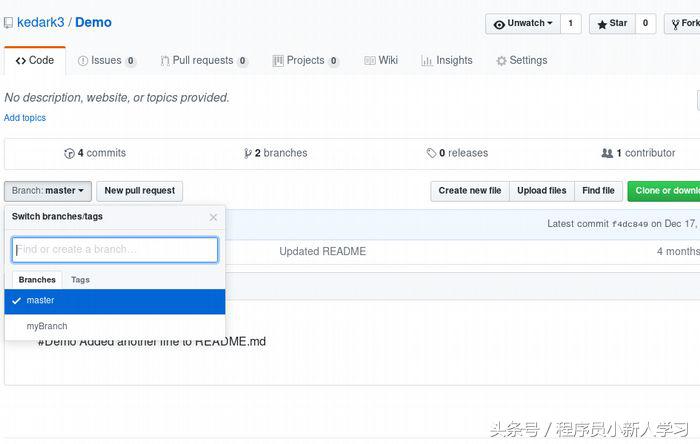Open the Updated README commit message
Screen dimensions: 700x444
322,252
